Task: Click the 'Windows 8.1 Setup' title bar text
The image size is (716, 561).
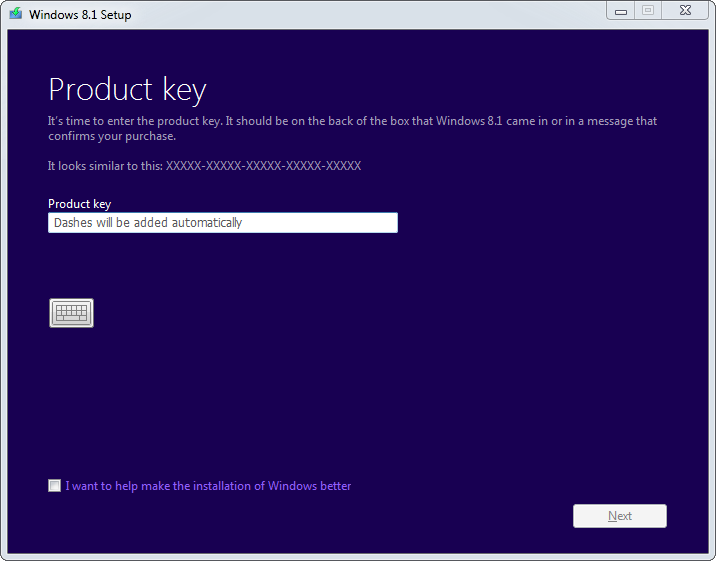Action: [x=80, y=15]
